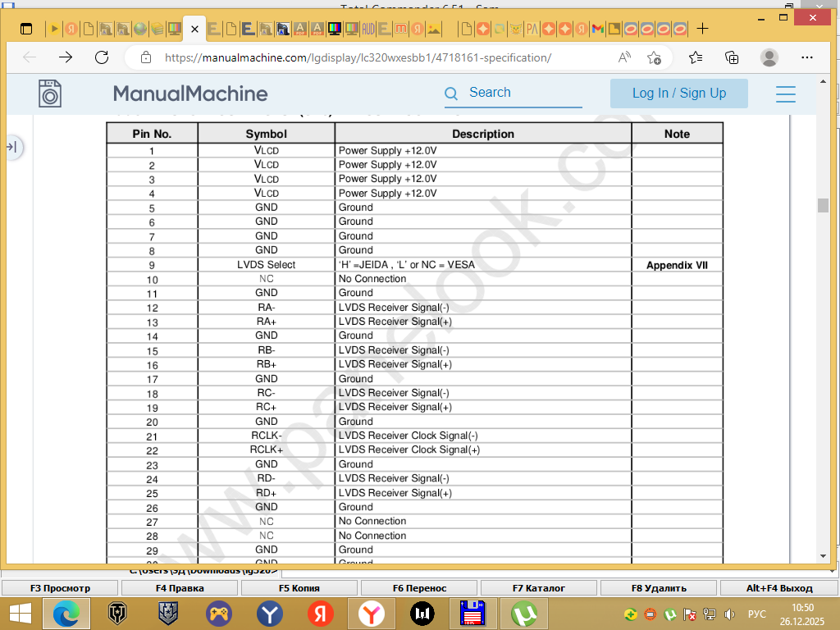The height and width of the screenshot is (630, 840).
Task: Click the forward navigation arrow
Action: coord(66,57)
